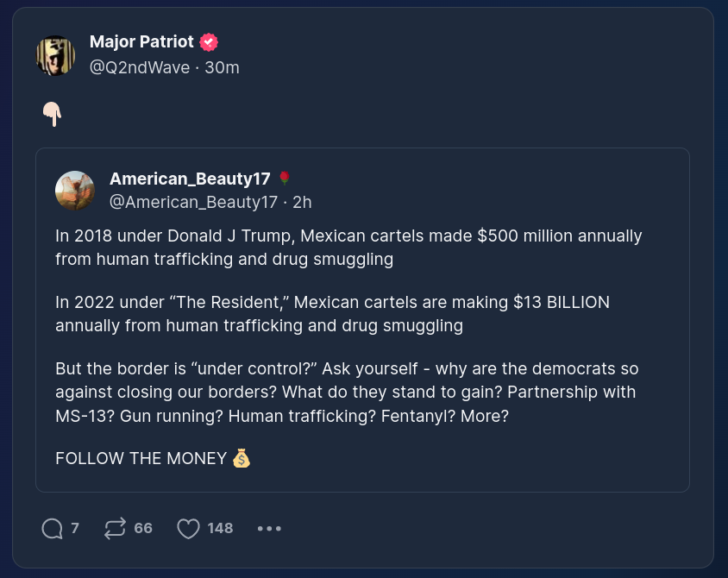728x578 pixels.
Task: Click the FOLLOW THE MONEY text
Action: tap(141, 458)
